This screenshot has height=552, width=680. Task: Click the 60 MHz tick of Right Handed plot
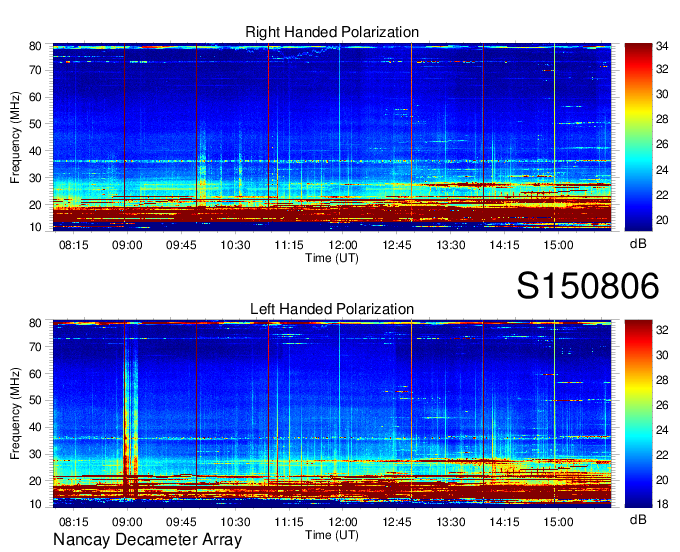click(x=35, y=97)
